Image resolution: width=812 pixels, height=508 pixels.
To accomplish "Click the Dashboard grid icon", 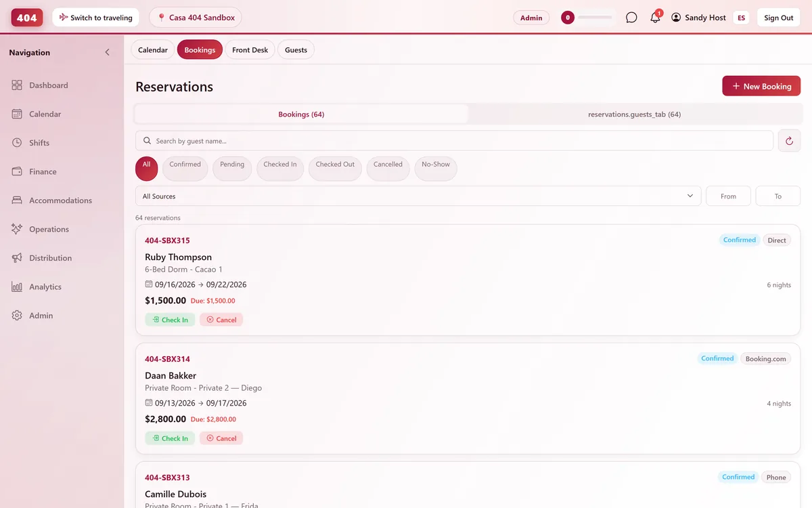I will click(17, 85).
